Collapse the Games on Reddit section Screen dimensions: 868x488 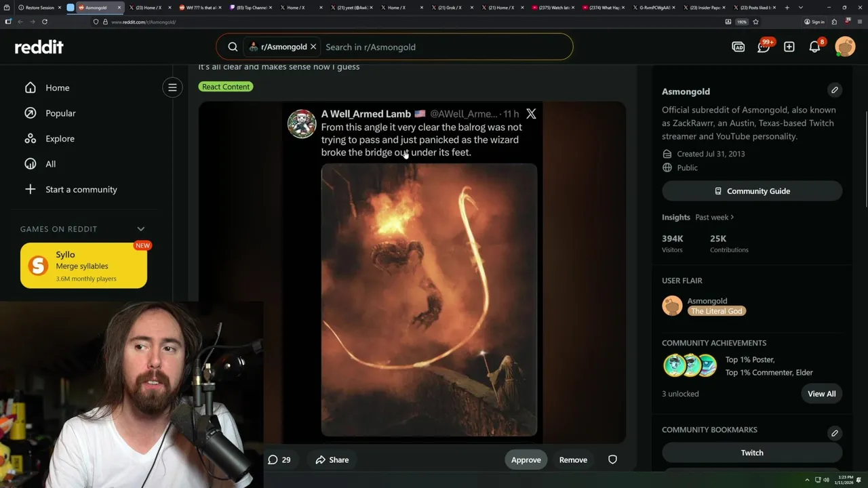pos(141,229)
